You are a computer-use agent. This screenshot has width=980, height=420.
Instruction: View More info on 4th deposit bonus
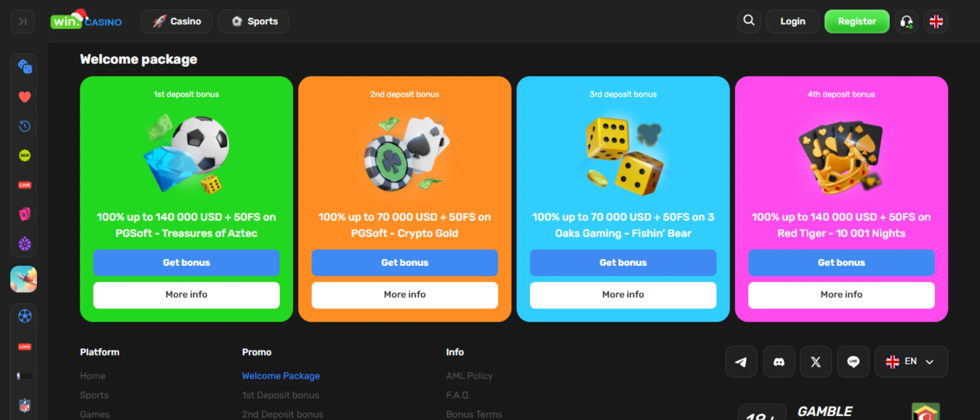(841, 294)
